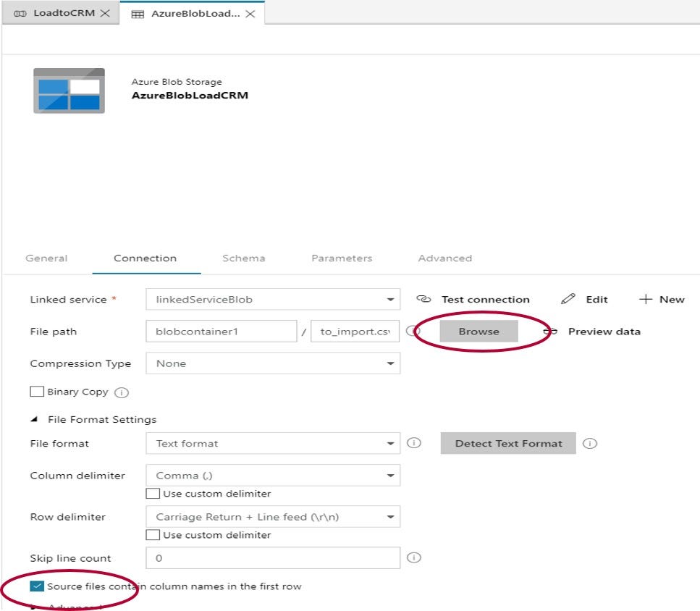Image resolution: width=700 pixels, height=611 pixels.
Task: Click the Skip line count field
Action: point(273,558)
